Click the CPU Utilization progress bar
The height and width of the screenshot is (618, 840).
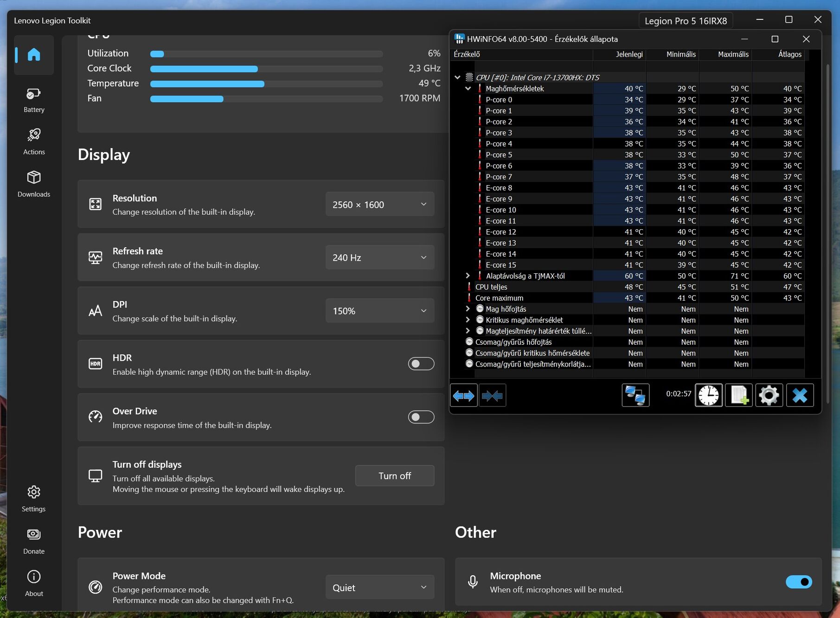[266, 54]
